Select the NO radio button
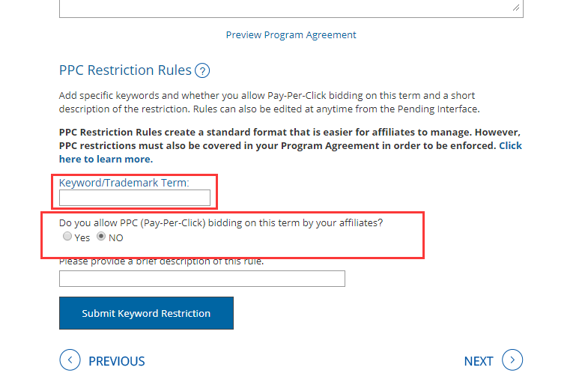This screenshot has width=588, height=385. tap(101, 237)
